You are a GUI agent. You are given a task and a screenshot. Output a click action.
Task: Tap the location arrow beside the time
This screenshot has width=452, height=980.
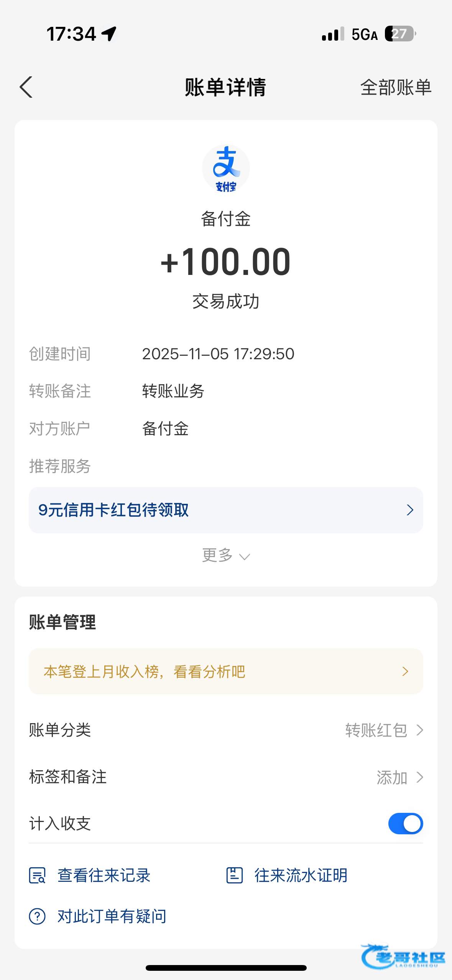click(x=109, y=34)
